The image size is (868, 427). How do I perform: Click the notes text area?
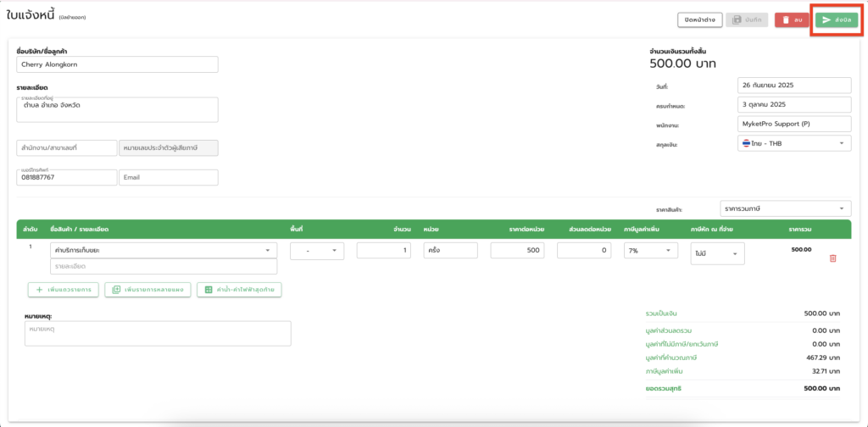pyautogui.click(x=158, y=333)
